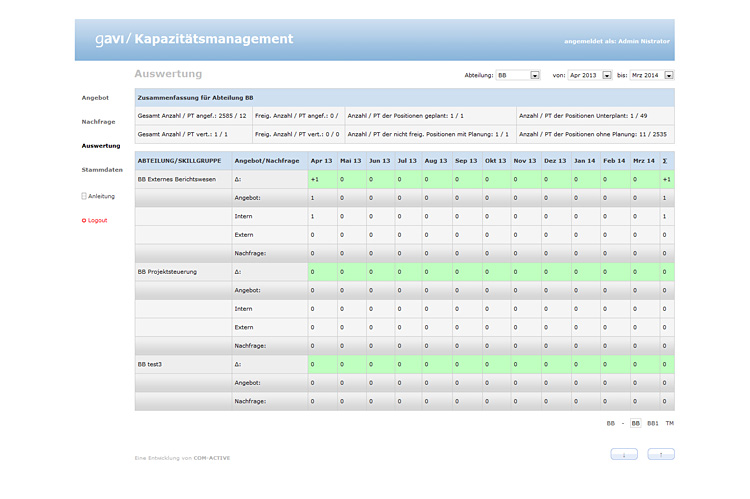Click the TM department link
The height and width of the screenshot is (499, 750).
point(670,423)
